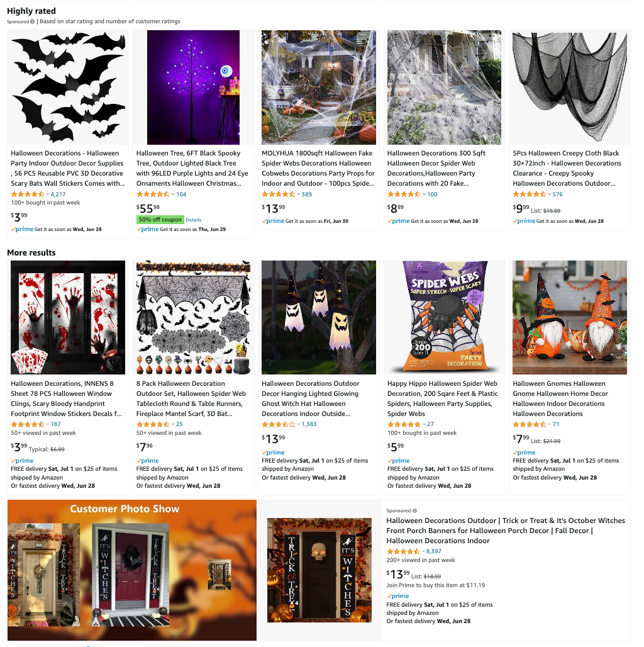644x647 pixels.
Task: Click the Customer Photo Show banner
Action: pos(132,570)
